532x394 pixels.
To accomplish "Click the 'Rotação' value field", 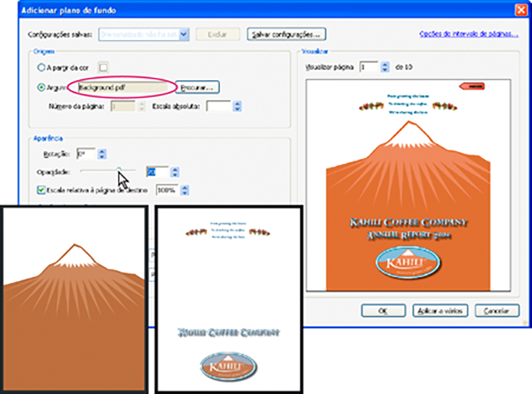I will [86, 154].
